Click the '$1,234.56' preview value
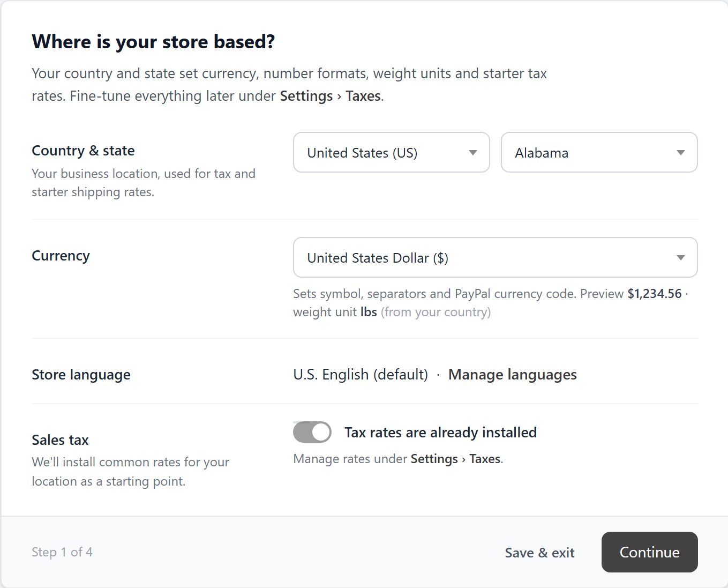728x588 pixels. pyautogui.click(x=655, y=294)
